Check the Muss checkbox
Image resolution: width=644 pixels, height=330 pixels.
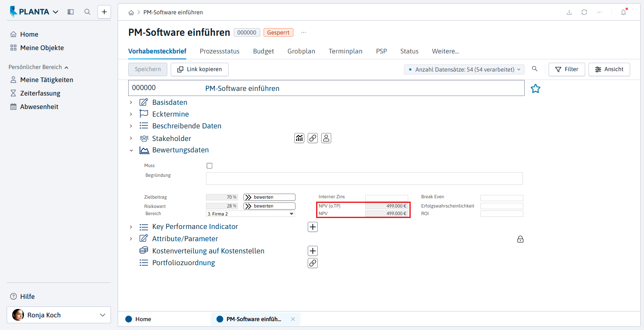[x=209, y=166]
